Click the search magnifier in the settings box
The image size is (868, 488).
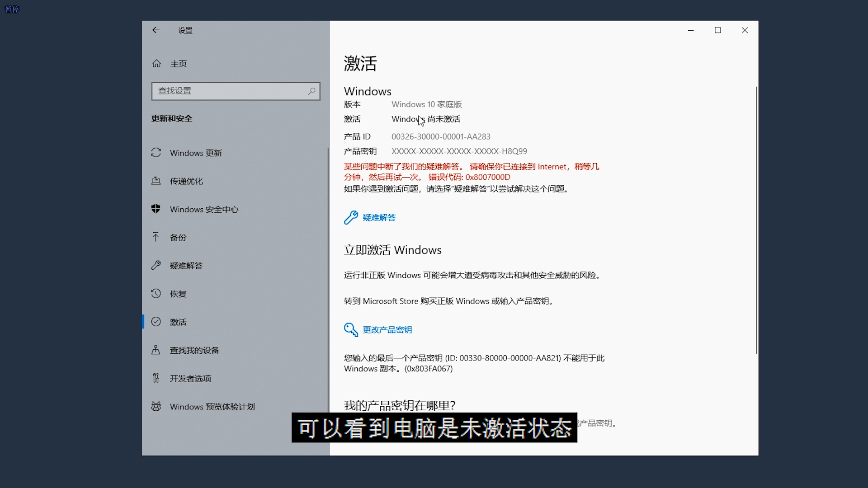tap(311, 91)
